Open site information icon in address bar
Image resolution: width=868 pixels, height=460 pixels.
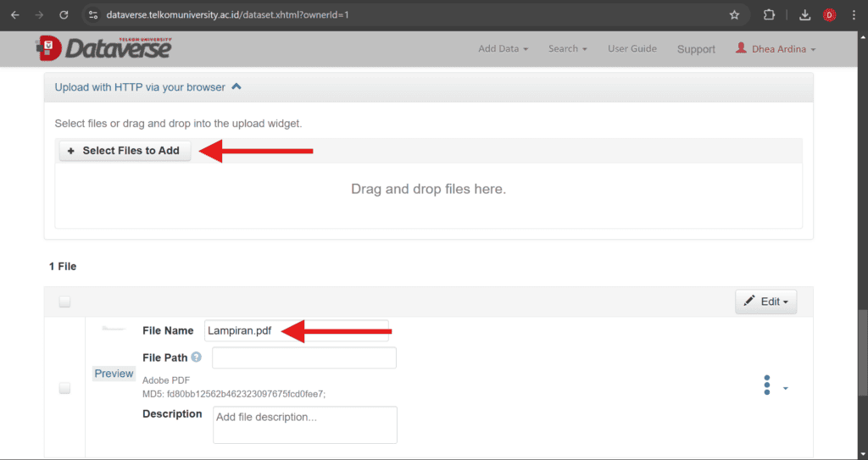click(93, 15)
